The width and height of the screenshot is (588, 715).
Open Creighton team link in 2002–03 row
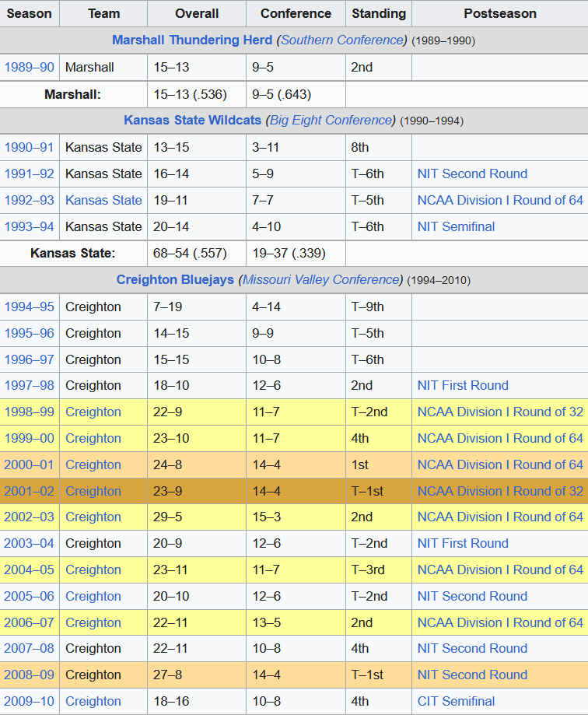click(x=93, y=517)
